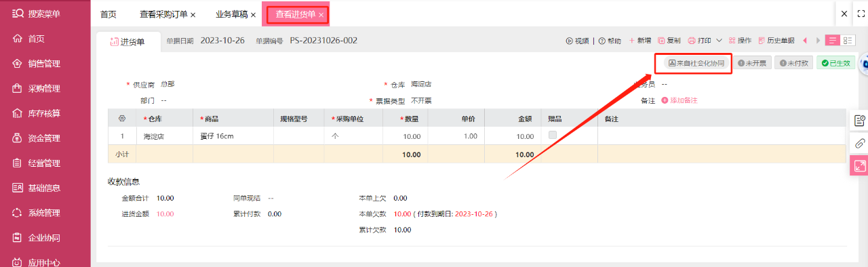Toggle fullscreen with top-right expand icon

point(861,14)
